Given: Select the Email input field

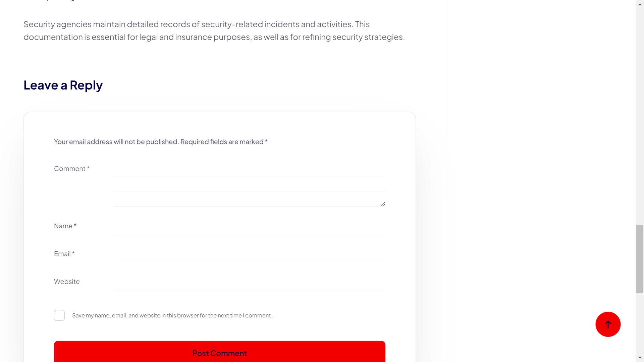Looking at the screenshot, I should point(250,254).
